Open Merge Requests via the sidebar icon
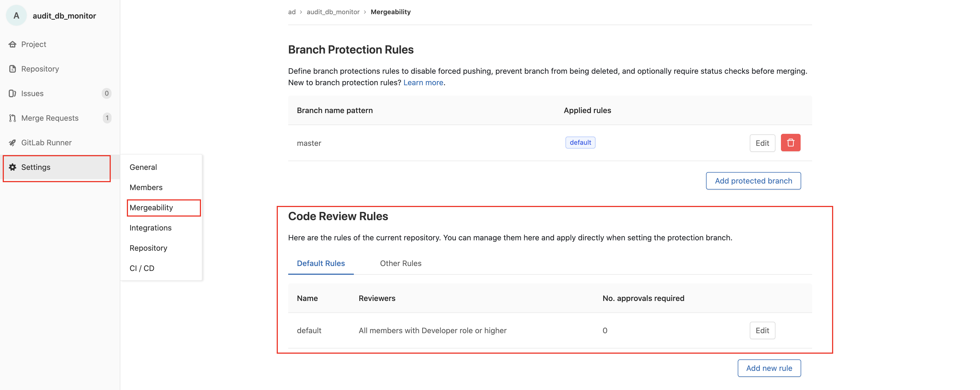The width and height of the screenshot is (980, 390). click(x=12, y=118)
